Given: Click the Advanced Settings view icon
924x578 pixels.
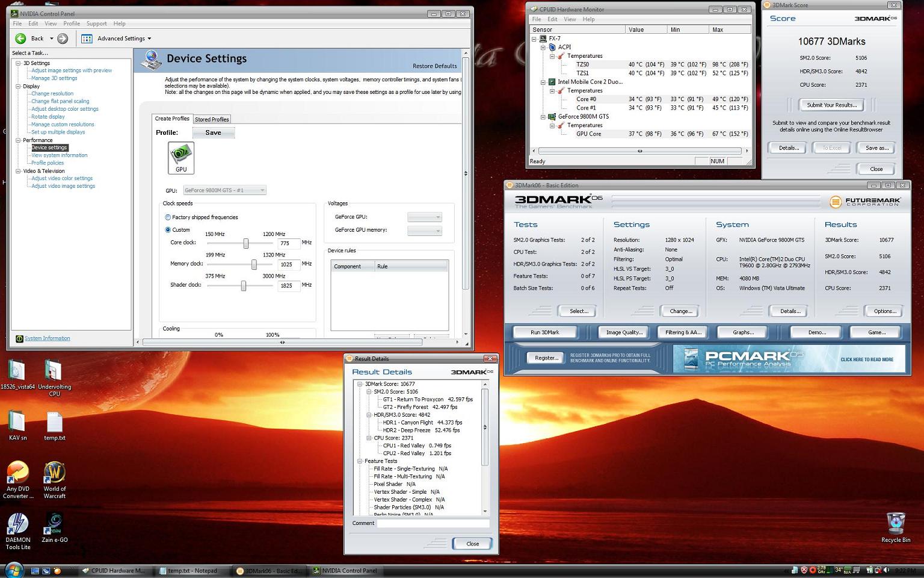Looking at the screenshot, I should (87, 39).
